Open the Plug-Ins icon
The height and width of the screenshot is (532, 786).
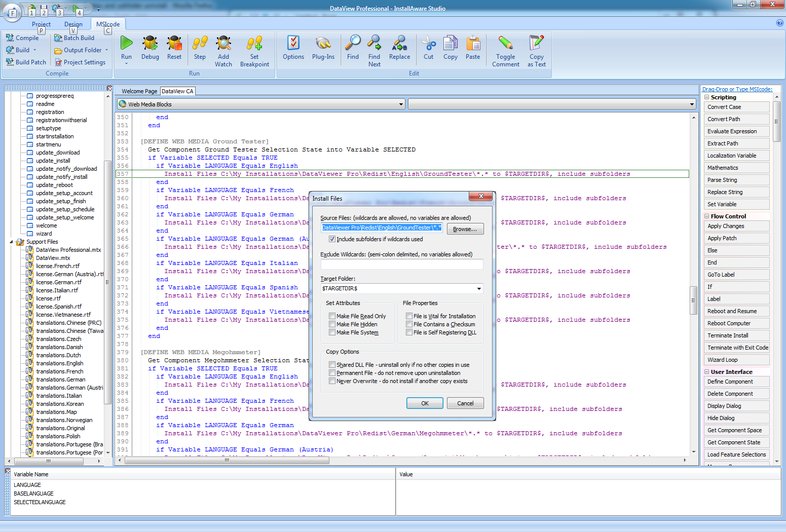pos(323,43)
